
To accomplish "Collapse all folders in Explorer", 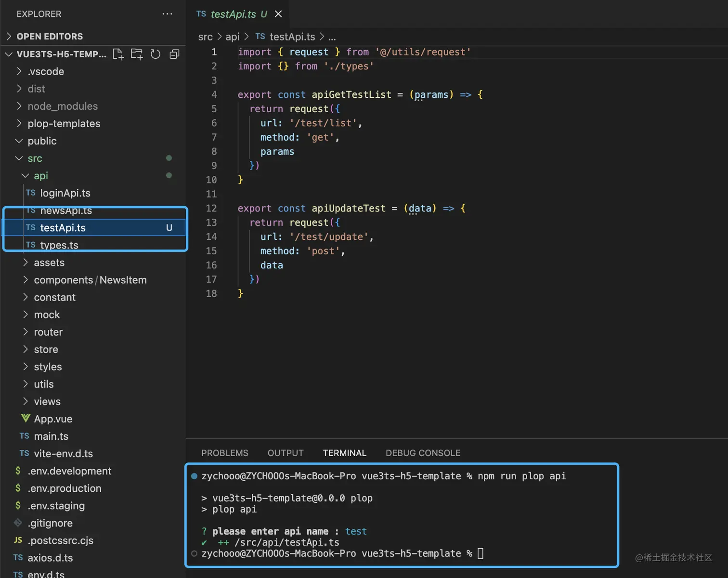I will [174, 54].
